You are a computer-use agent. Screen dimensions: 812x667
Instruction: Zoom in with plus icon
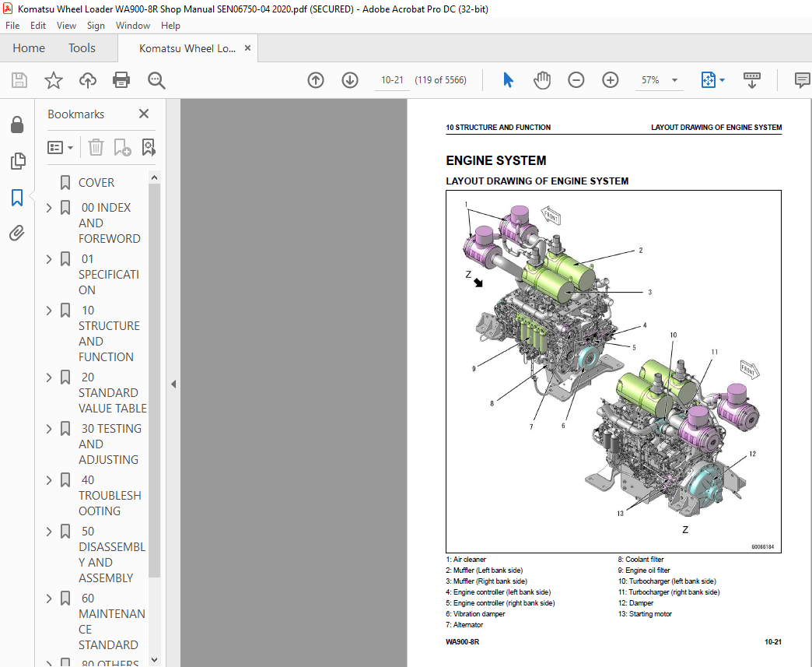(610, 80)
